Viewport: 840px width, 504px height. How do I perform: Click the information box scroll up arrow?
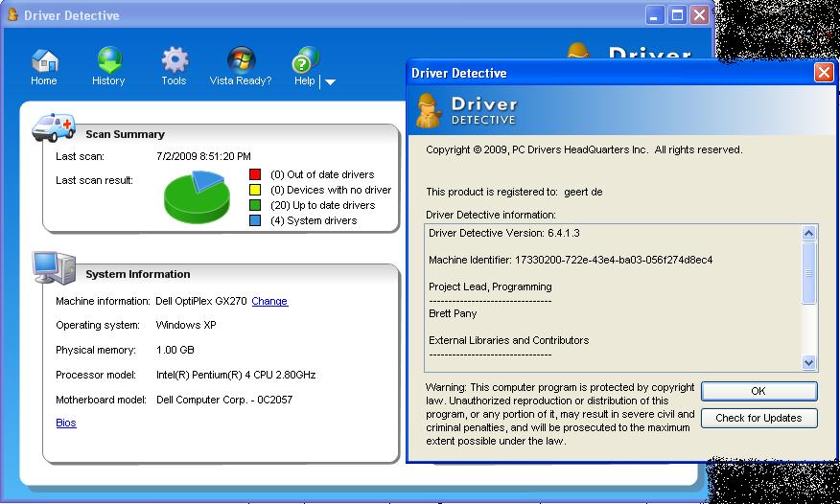[809, 233]
